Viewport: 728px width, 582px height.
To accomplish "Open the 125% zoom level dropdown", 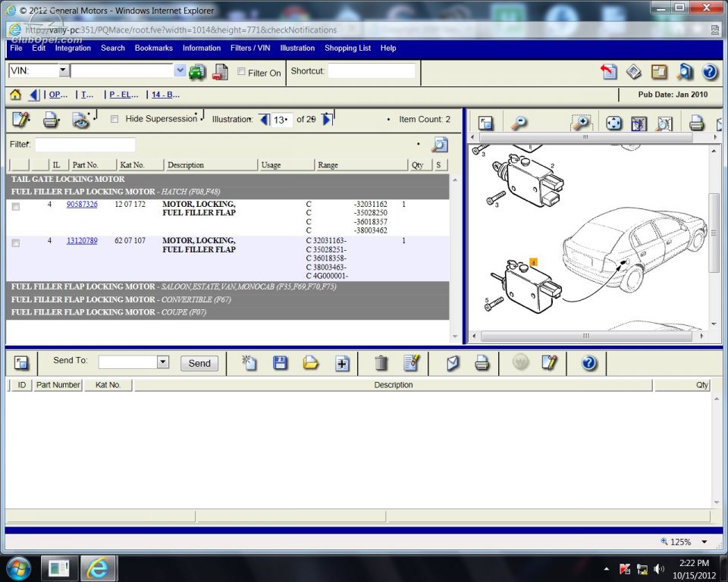I will [x=704, y=542].
